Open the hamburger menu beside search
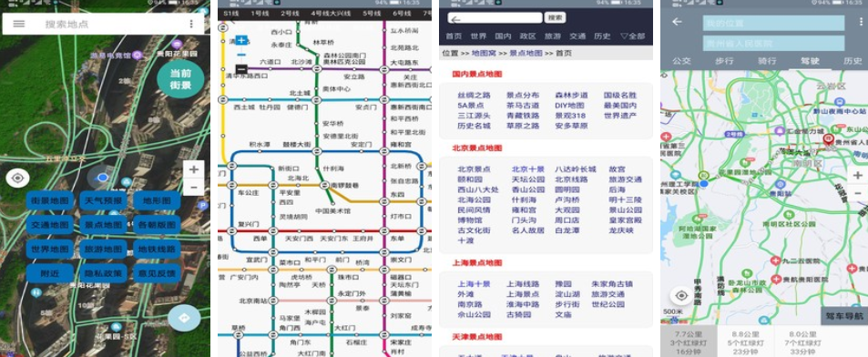868x357 pixels. (19, 24)
